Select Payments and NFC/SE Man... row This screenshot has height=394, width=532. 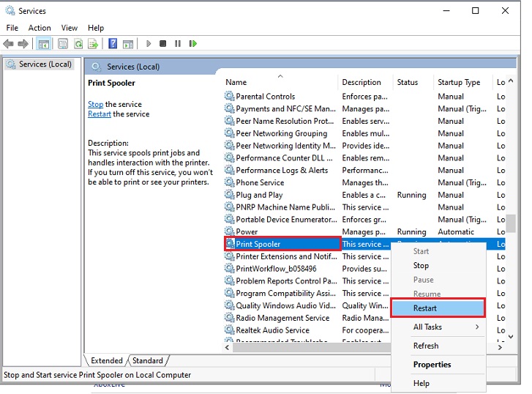pos(364,108)
